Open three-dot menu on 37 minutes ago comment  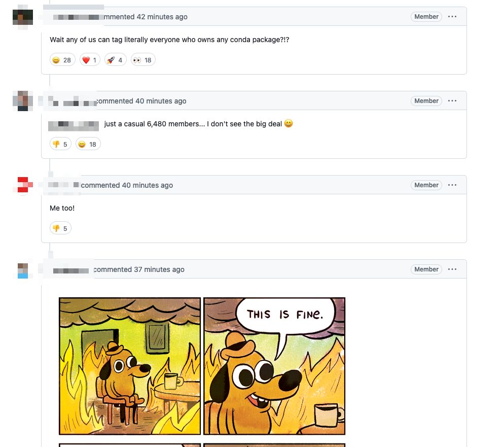452,269
